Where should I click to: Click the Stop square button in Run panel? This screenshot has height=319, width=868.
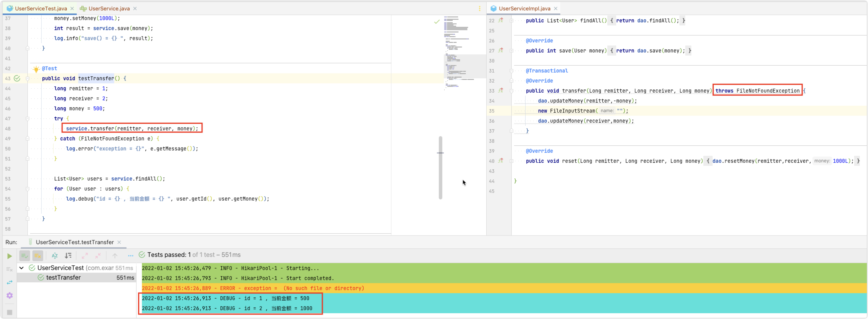click(x=9, y=312)
